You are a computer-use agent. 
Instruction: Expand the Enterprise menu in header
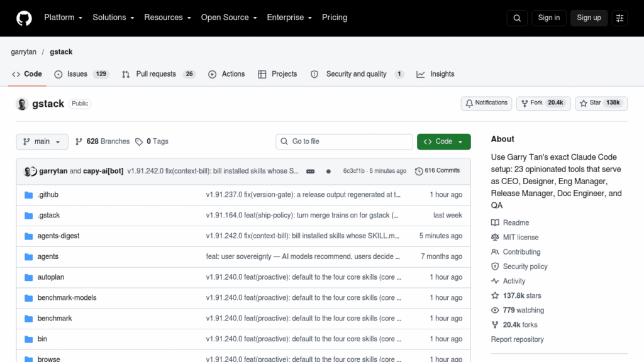(289, 18)
